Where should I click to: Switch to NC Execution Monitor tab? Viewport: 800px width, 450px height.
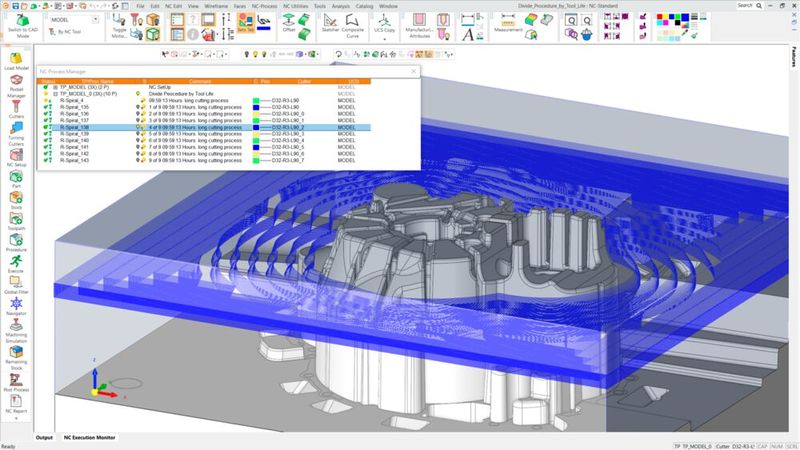(89, 437)
